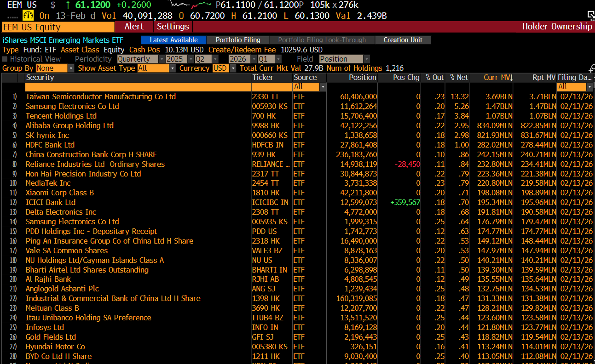
Task: Switch to the Portfolio Filing Look-Through tab
Action: [322, 40]
